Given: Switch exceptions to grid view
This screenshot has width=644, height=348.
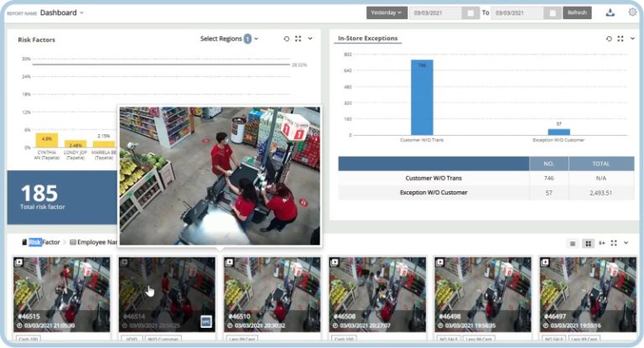Looking at the screenshot, I should [588, 243].
